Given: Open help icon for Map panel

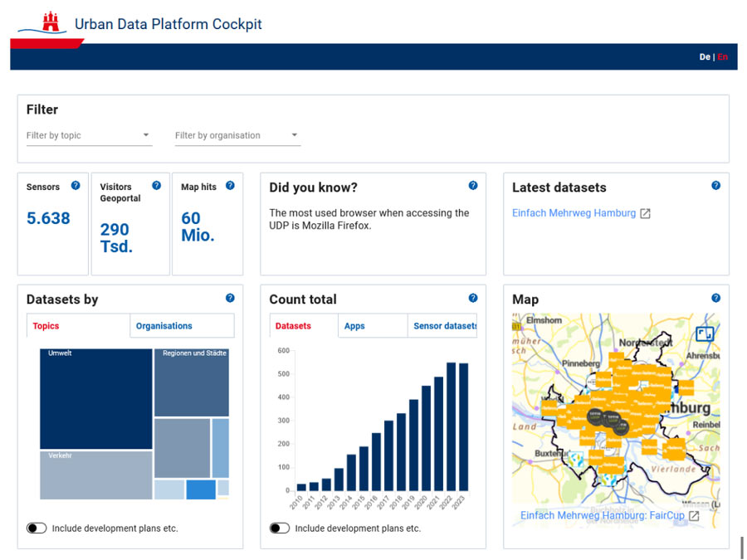Looking at the screenshot, I should point(716,298).
